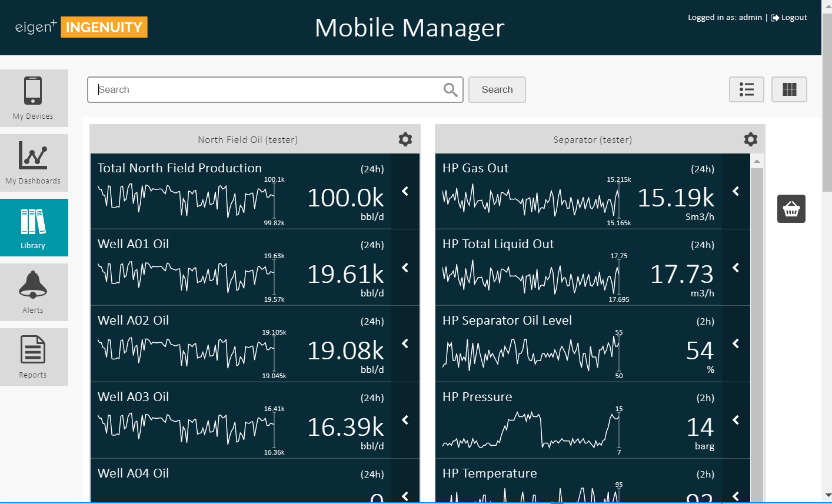
Task: Click the 100.0k production value
Action: [346, 198]
